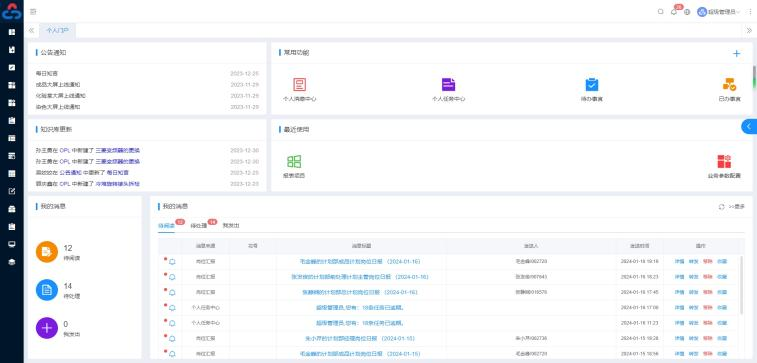The image size is (757, 363).
Task: Open the 冷堆旋转接头拆检 knowledge link
Action: (x=117, y=184)
